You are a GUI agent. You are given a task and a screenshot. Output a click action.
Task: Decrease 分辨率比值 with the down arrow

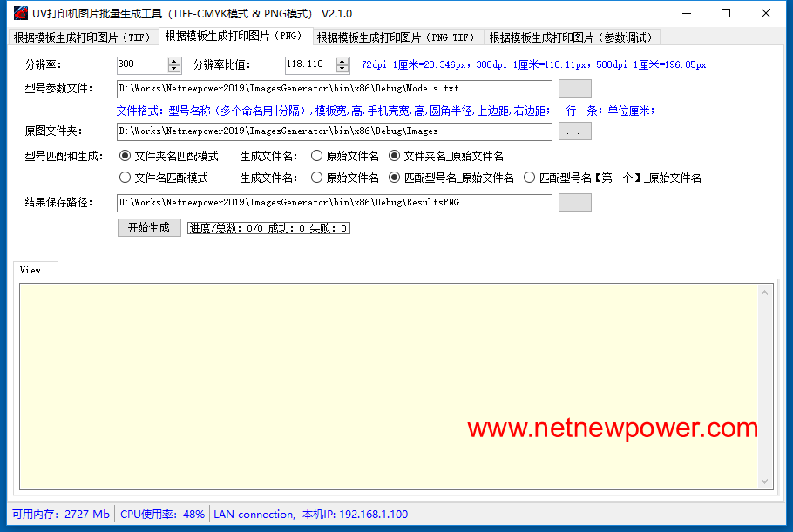[x=342, y=69]
